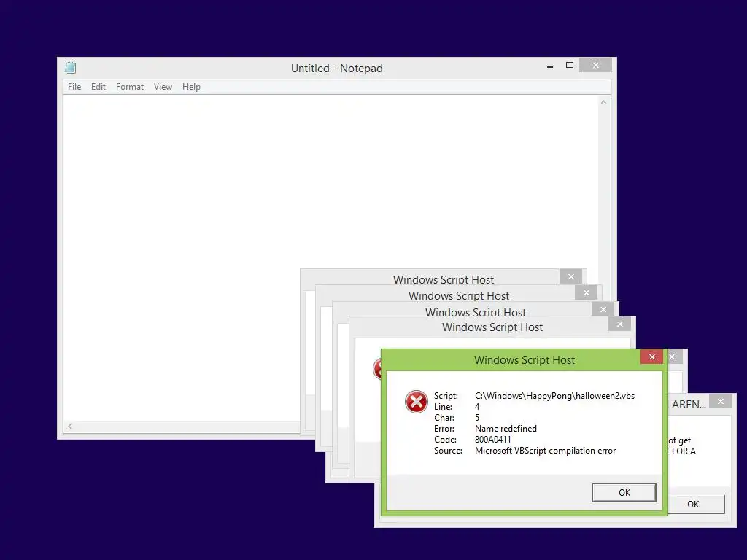The width and height of the screenshot is (747, 560).
Task: Close the fourth stacked Windows Script Host dialog
Action: click(x=620, y=324)
